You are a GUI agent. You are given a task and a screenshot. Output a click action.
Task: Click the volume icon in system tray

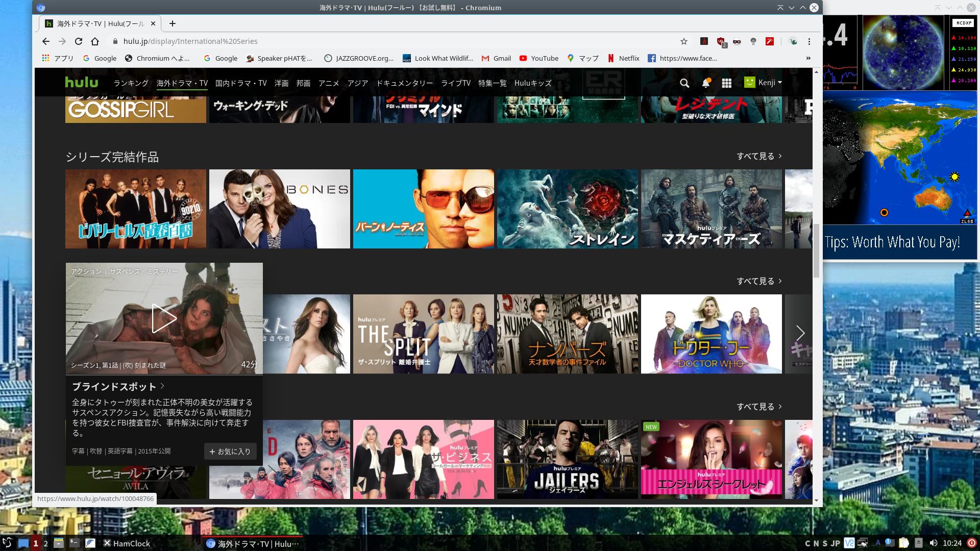point(934,543)
